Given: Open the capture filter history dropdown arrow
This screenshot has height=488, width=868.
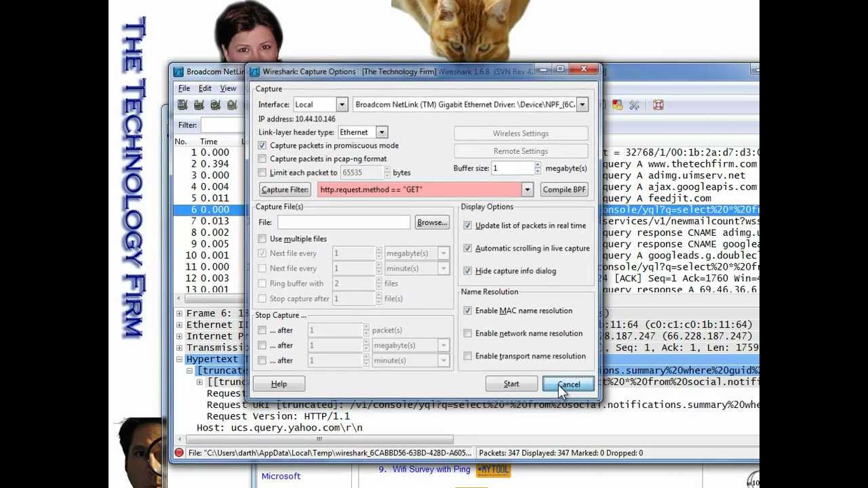Looking at the screenshot, I should (x=527, y=190).
